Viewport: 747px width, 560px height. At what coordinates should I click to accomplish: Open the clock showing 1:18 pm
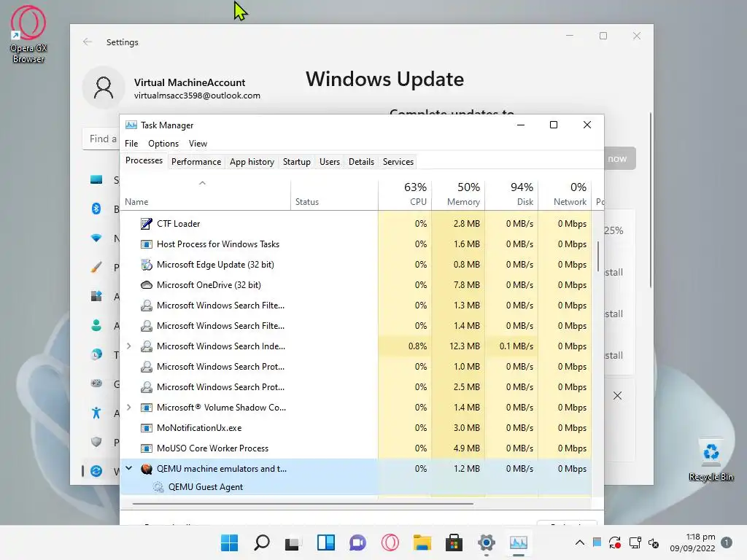click(x=692, y=542)
